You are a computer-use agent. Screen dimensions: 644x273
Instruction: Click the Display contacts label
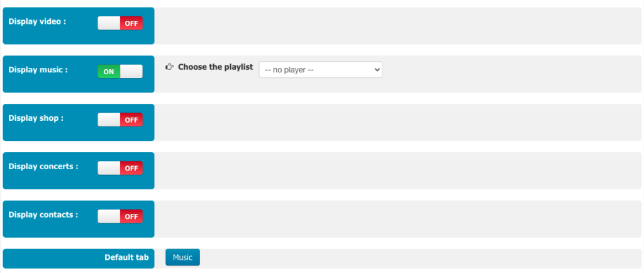point(43,214)
